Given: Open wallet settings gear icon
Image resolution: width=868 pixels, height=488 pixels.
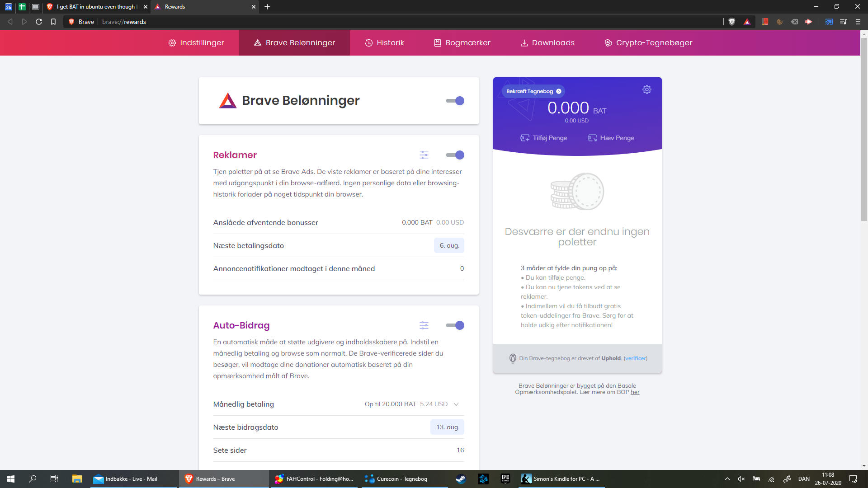Looking at the screenshot, I should coord(647,89).
